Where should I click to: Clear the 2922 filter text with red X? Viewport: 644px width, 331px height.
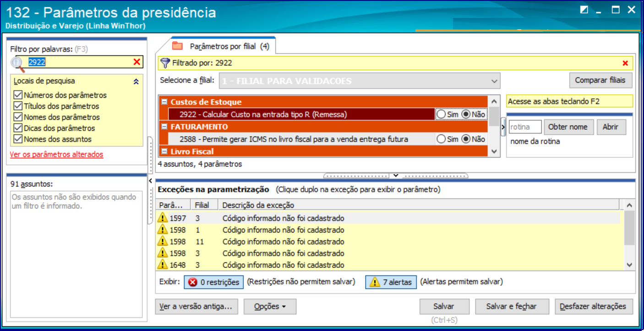click(x=136, y=62)
